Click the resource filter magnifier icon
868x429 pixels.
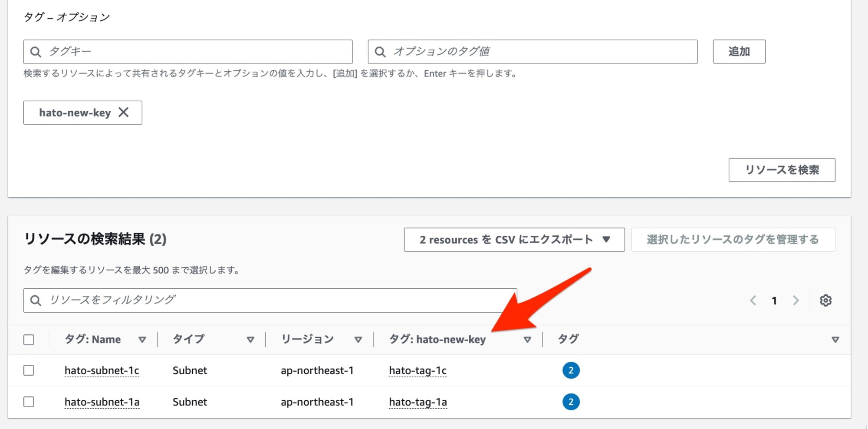click(x=36, y=300)
